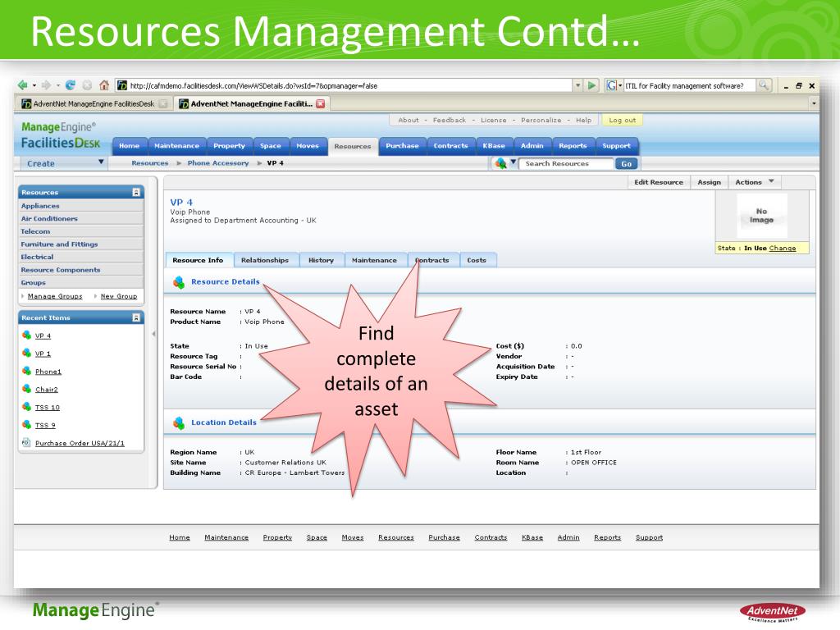Open the Space navigation tab

pyautogui.click(x=271, y=146)
